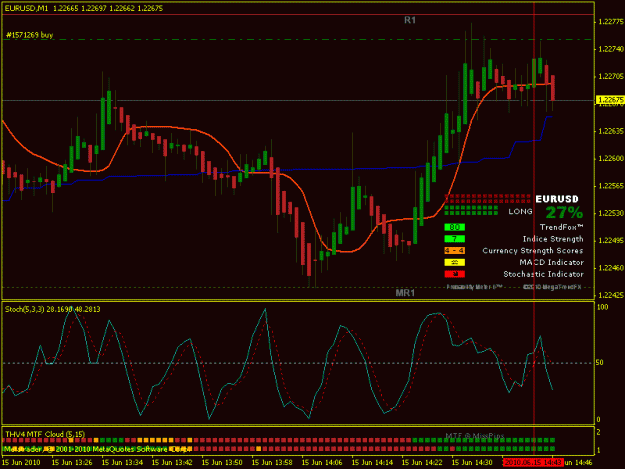Click the 15 Jun 13:50 time label

(222, 463)
